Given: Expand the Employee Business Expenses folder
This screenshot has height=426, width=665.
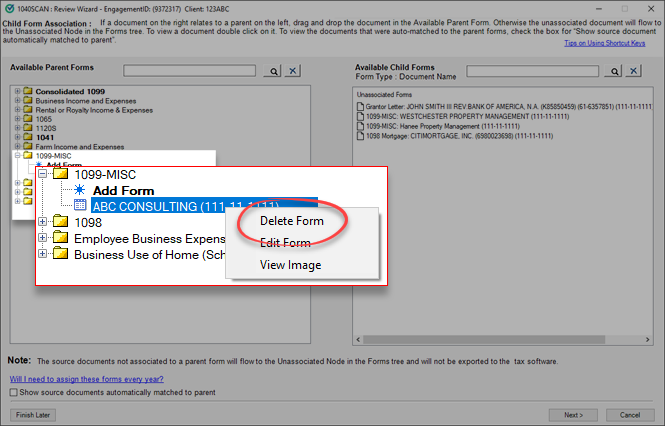Looking at the screenshot, I should click(43, 238).
